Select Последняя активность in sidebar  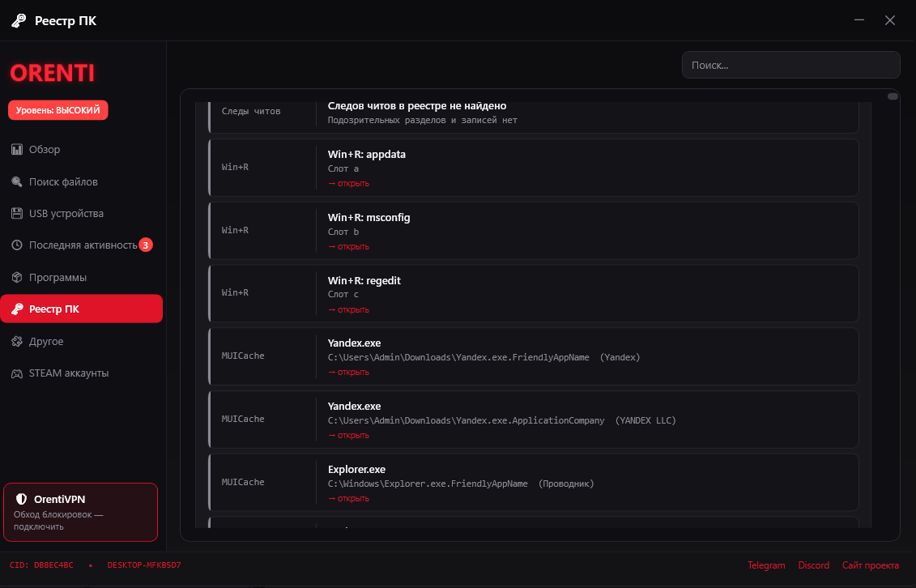82,245
